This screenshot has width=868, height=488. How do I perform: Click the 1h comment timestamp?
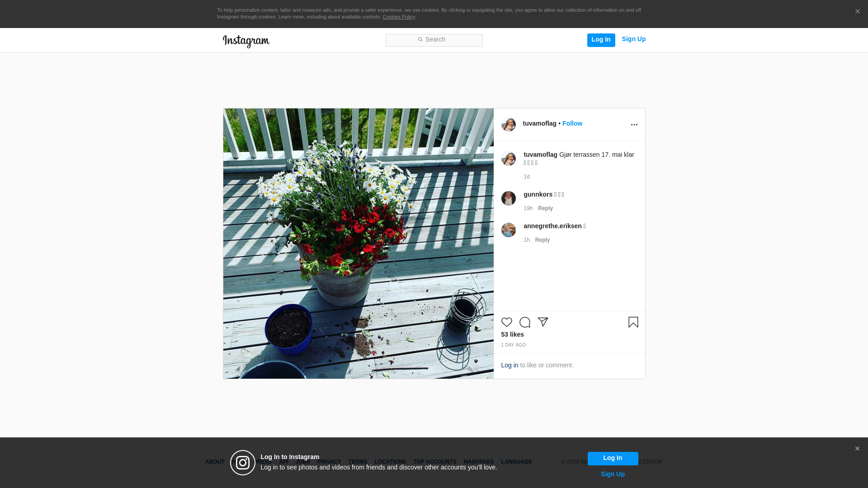(x=527, y=240)
